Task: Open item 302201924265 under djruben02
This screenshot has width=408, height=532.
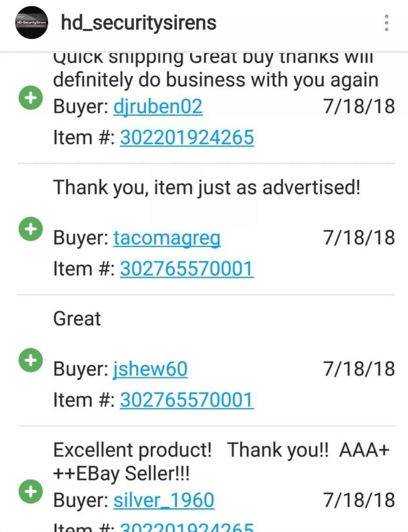Action: click(187, 137)
